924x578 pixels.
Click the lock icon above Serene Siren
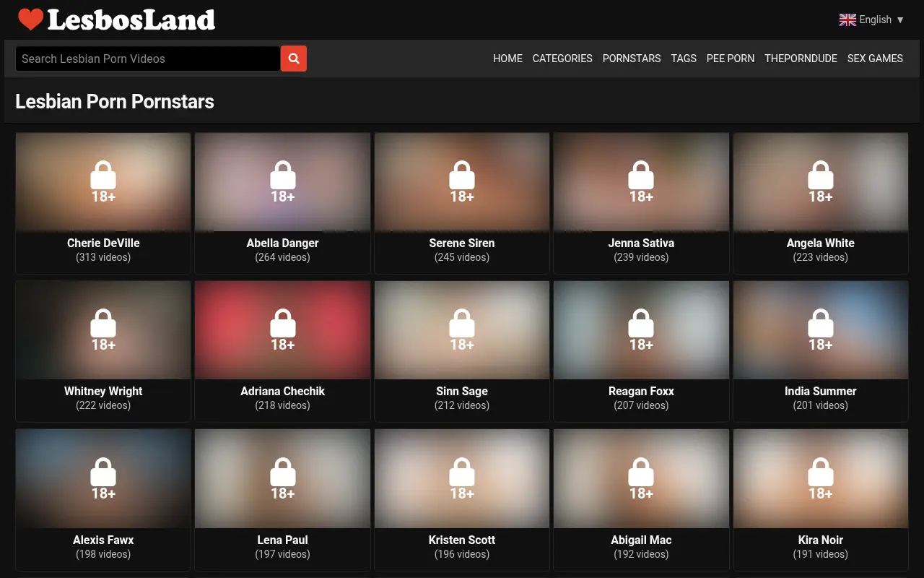pyautogui.click(x=462, y=175)
